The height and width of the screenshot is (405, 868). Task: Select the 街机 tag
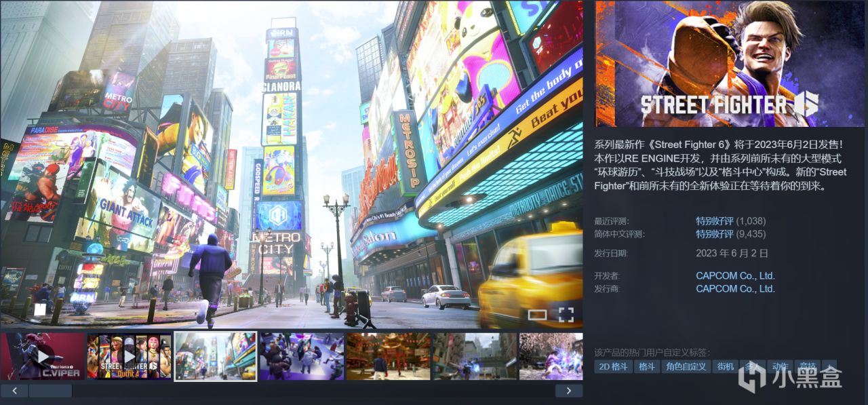(726, 367)
